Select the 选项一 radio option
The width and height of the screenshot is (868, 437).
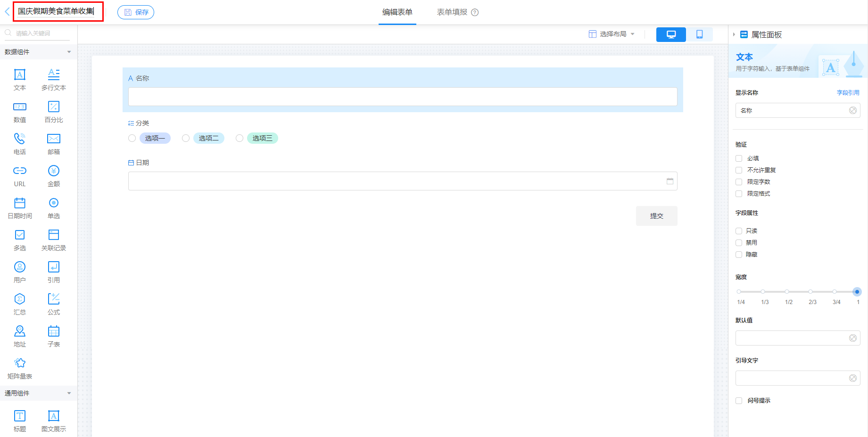pyautogui.click(x=132, y=138)
